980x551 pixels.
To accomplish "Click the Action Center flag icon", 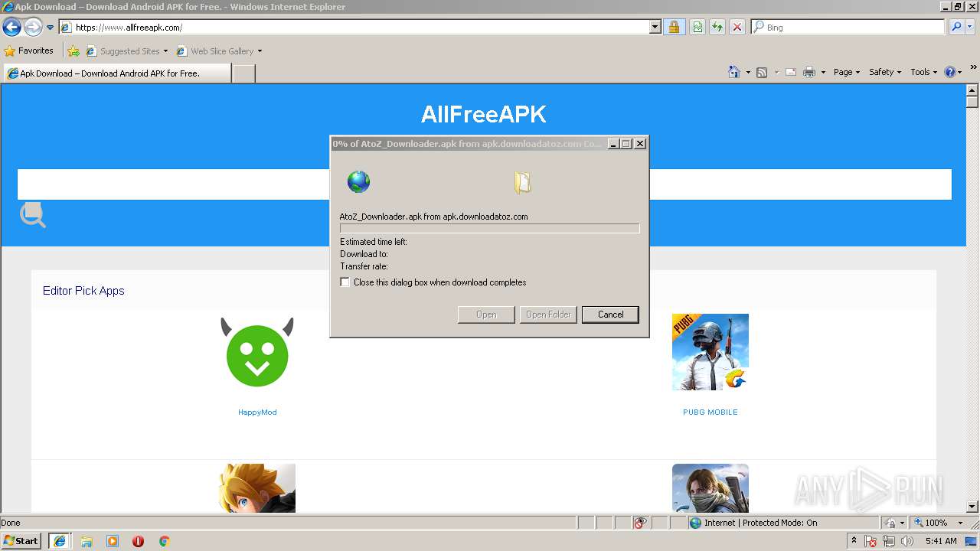I will [x=871, y=541].
